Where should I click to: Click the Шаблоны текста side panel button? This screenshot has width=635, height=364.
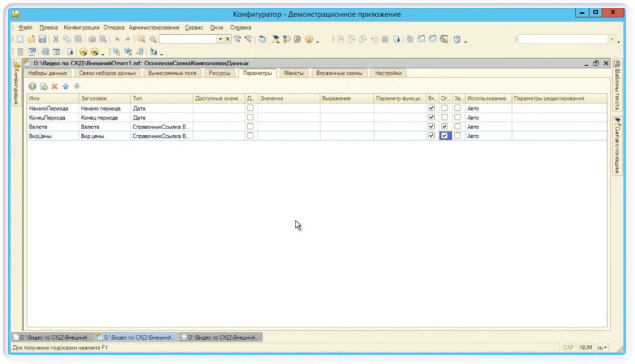click(x=617, y=85)
